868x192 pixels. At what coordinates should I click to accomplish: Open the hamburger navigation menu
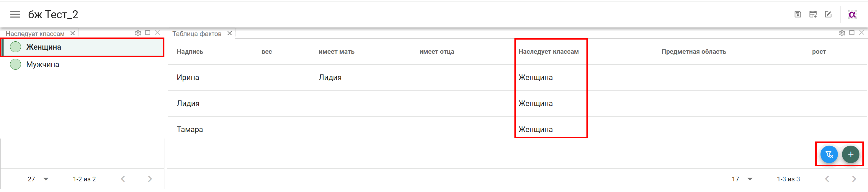click(15, 14)
